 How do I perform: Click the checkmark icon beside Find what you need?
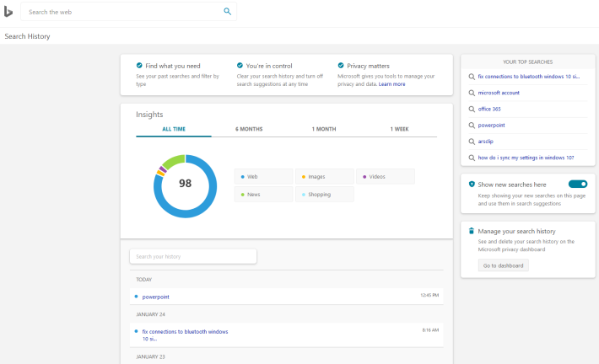click(139, 65)
